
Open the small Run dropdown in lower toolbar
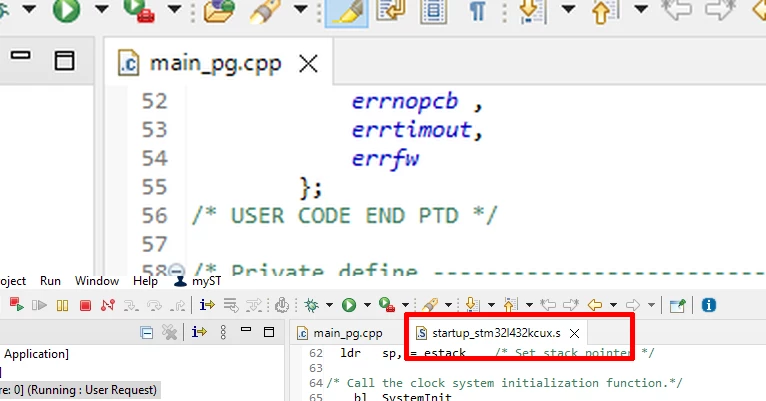pos(367,305)
